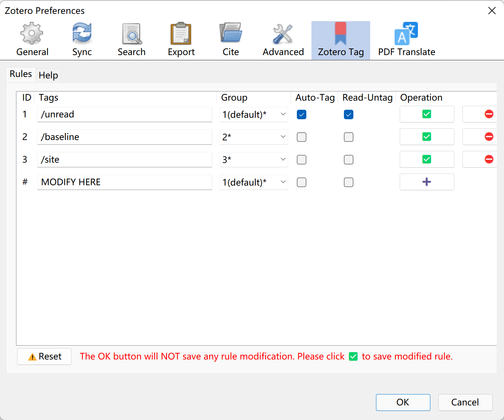Save the /unread rule with green check
Viewport: 504px width, 420px height.
(427, 114)
